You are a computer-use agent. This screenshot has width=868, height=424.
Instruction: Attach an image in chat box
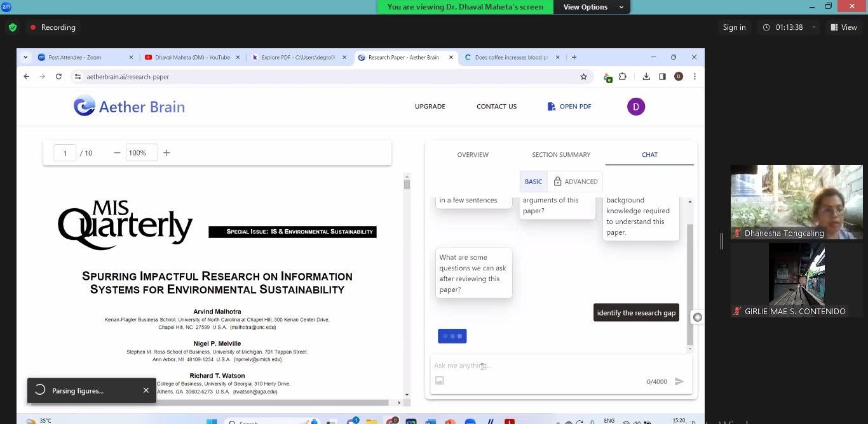[x=439, y=381]
